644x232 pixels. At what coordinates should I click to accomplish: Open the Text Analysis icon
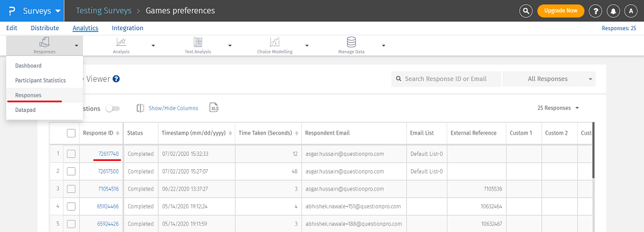[x=198, y=42]
